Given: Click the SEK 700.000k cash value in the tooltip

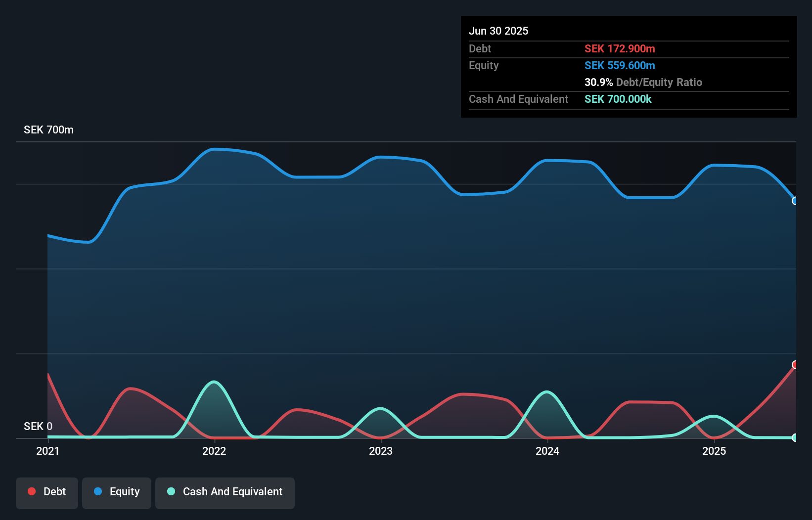Looking at the screenshot, I should 617,99.
